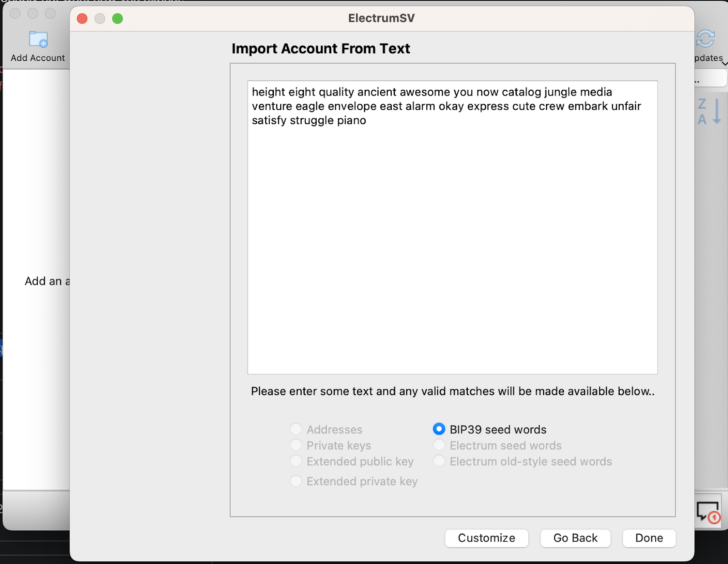The width and height of the screenshot is (728, 564).
Task: Click inside the seed phrase text area
Action: (452, 227)
